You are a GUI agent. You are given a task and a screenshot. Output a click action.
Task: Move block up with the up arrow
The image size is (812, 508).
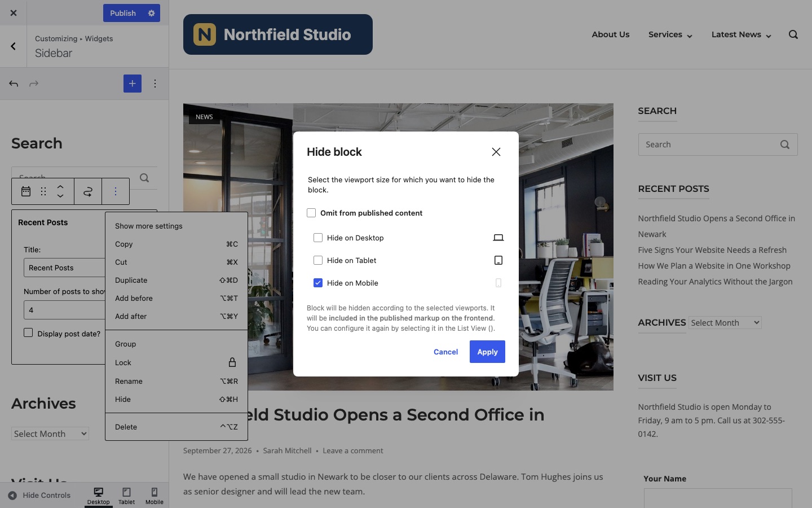tap(60, 186)
